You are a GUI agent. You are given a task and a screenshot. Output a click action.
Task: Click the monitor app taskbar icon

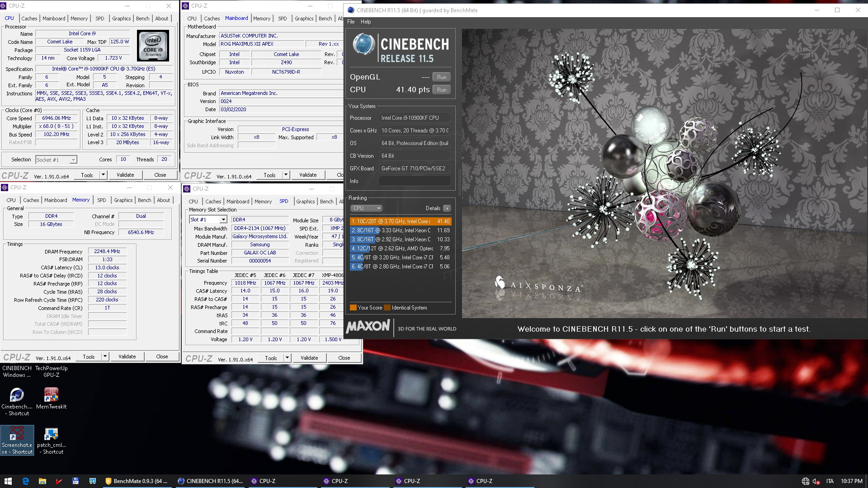[92, 481]
